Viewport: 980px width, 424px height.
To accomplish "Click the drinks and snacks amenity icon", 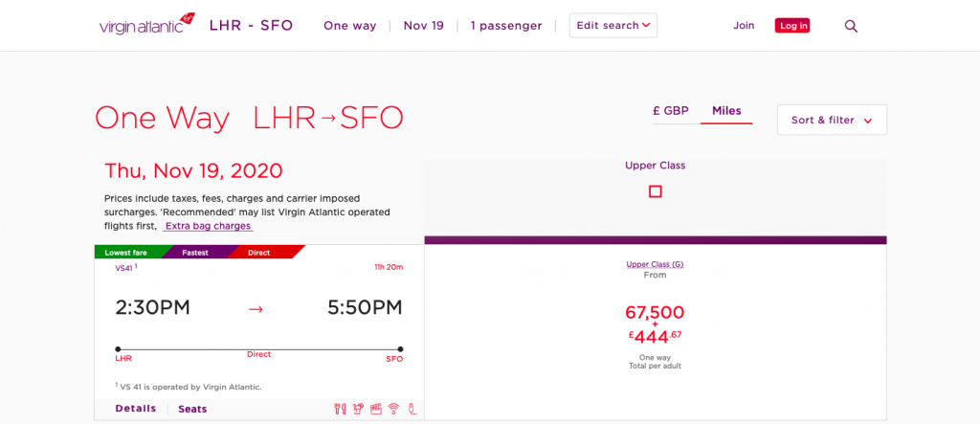I will click(358, 410).
